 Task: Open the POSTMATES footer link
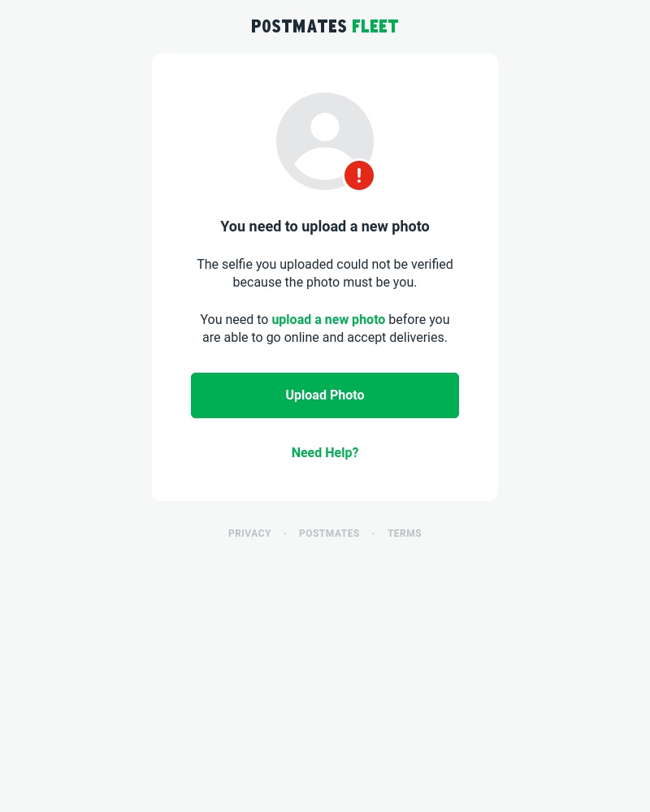pos(329,533)
